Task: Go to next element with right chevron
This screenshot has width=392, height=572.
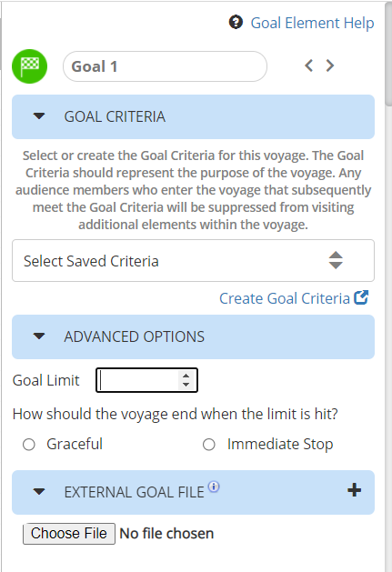Action: coord(330,65)
